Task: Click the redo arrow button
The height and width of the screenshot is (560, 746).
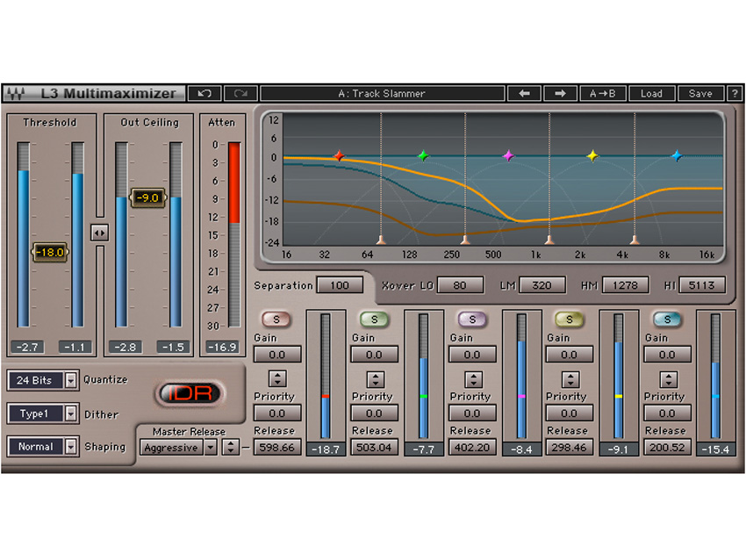Action: tap(240, 93)
